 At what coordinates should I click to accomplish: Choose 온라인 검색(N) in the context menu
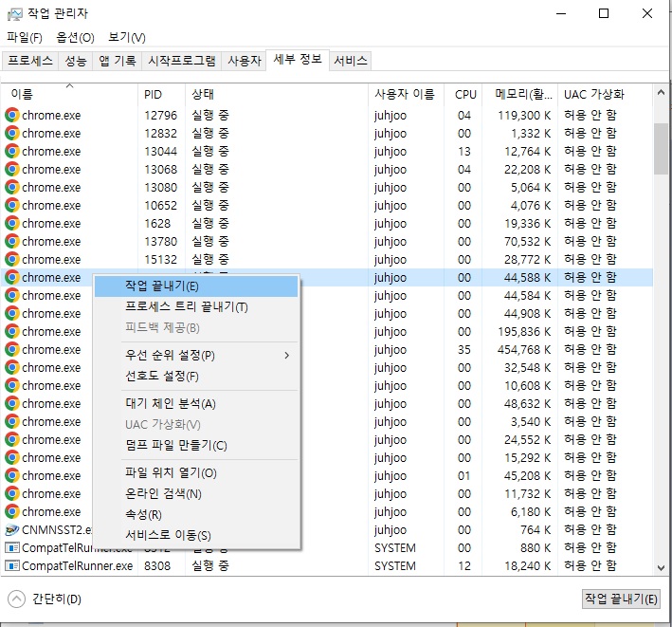point(196,493)
